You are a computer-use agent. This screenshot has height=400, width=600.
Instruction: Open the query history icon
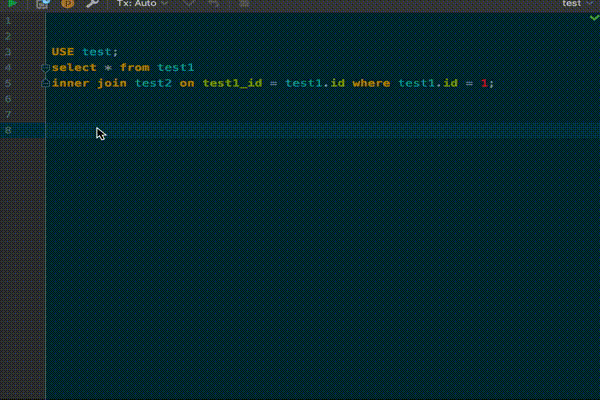(42, 4)
